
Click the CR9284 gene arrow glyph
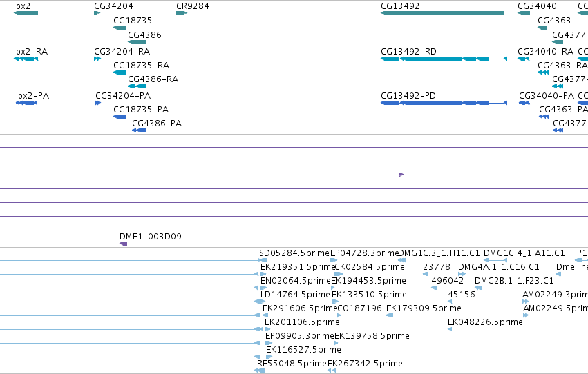182,13
